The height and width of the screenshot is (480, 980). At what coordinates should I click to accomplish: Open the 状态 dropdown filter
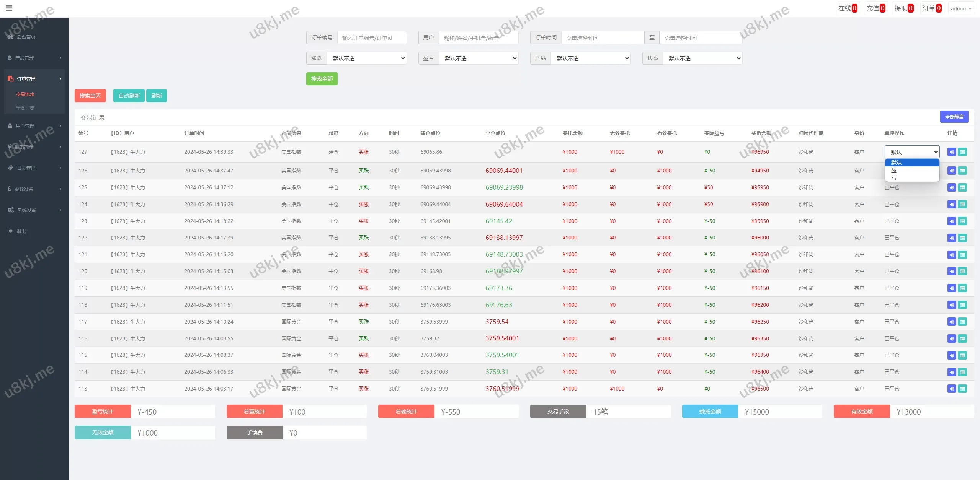[702, 59]
